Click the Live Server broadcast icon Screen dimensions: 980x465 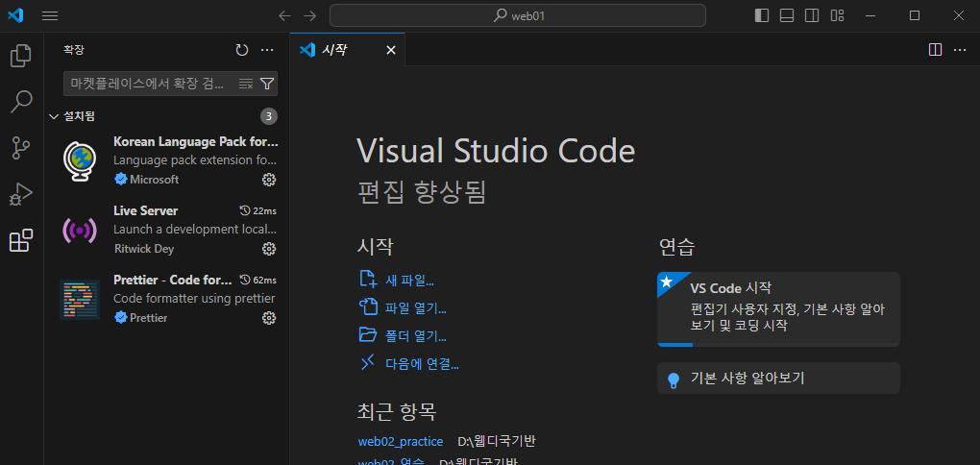pos(80,231)
